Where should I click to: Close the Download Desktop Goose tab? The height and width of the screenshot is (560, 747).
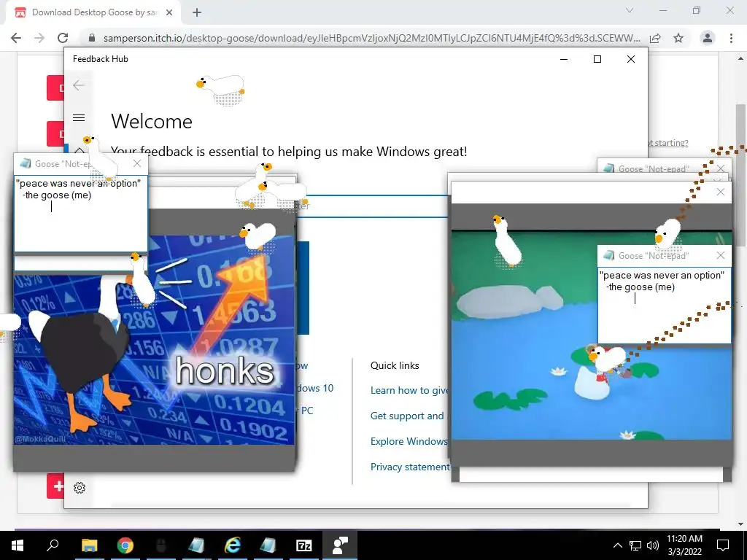click(169, 12)
